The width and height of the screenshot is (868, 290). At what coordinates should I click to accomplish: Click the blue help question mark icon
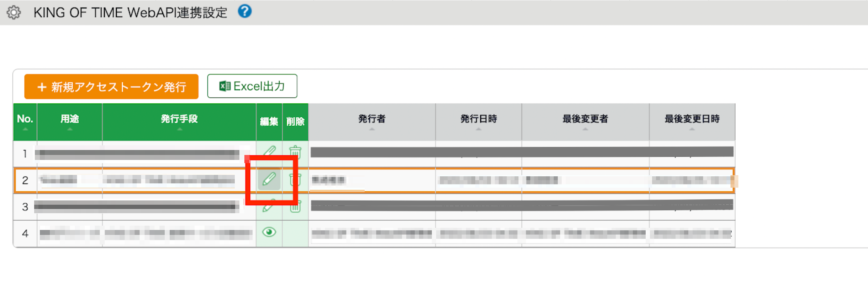(x=245, y=11)
